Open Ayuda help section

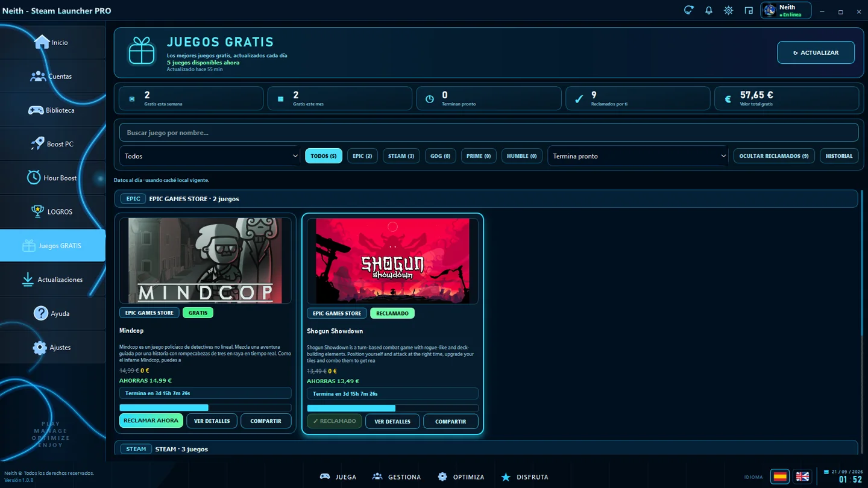(x=52, y=313)
